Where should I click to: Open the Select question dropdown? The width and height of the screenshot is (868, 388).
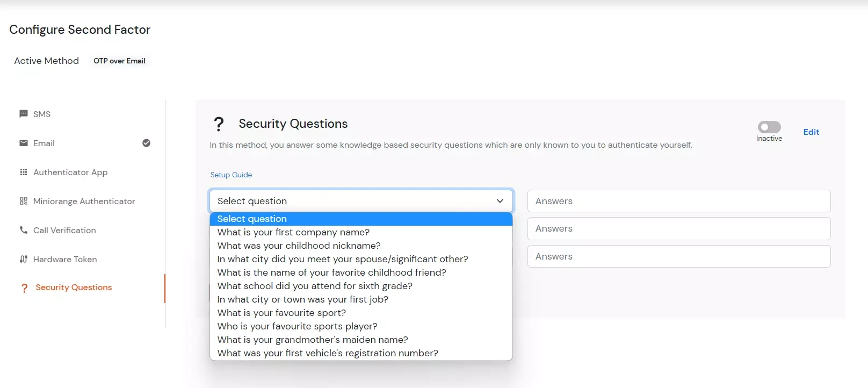[x=360, y=200]
